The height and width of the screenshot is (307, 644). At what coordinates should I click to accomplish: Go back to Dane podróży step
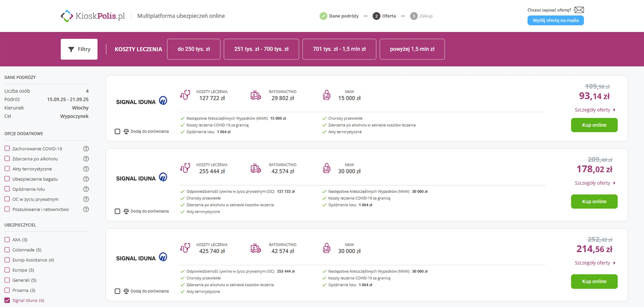[x=344, y=16]
